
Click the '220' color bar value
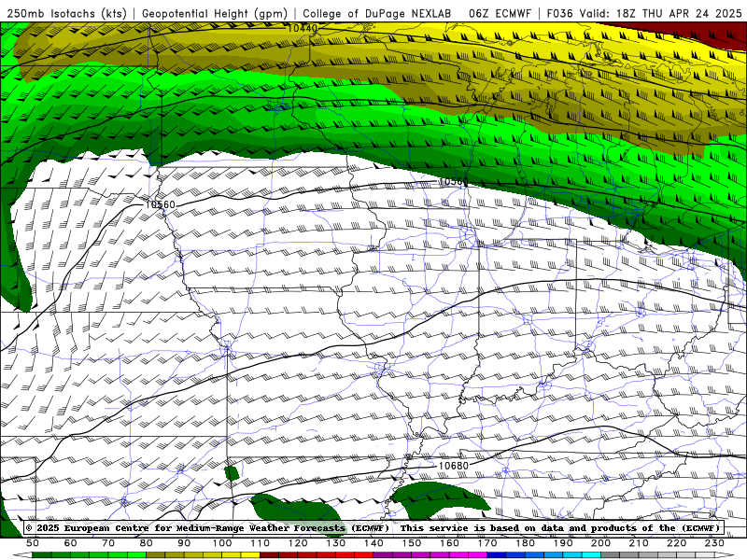(x=676, y=543)
